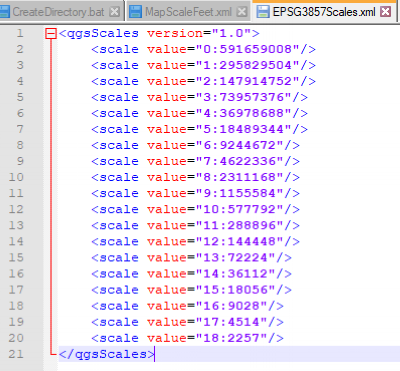Click the closing qgsScales tag on line 21
The height and width of the screenshot is (371, 400).
[x=107, y=354]
